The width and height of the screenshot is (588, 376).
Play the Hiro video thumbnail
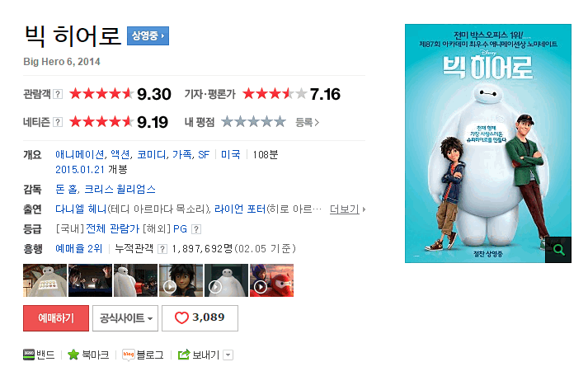click(x=181, y=280)
